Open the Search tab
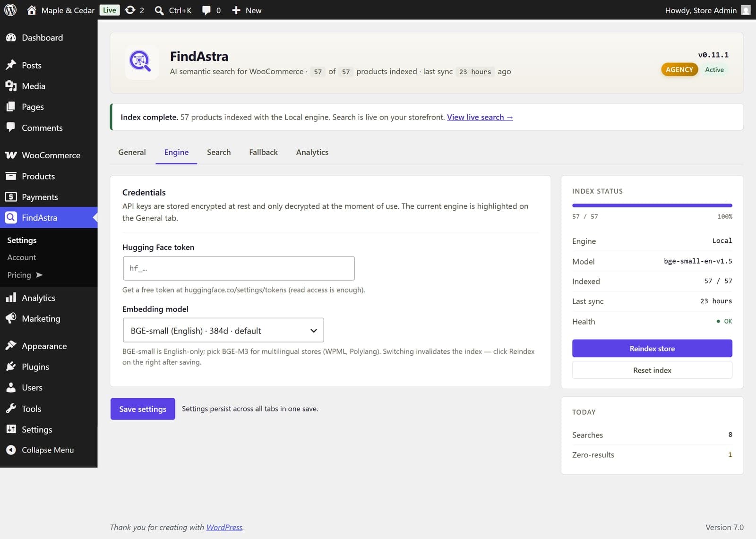Viewport: 756px width, 539px height. (219, 152)
